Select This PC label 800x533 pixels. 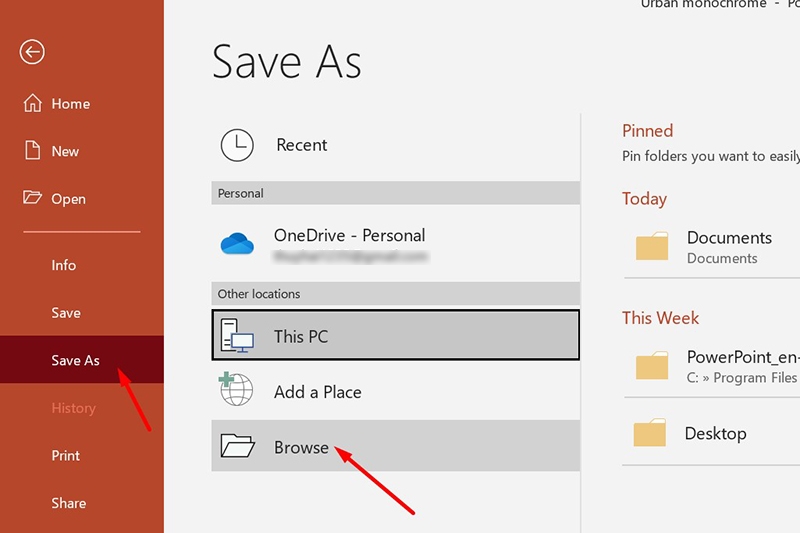click(x=301, y=337)
